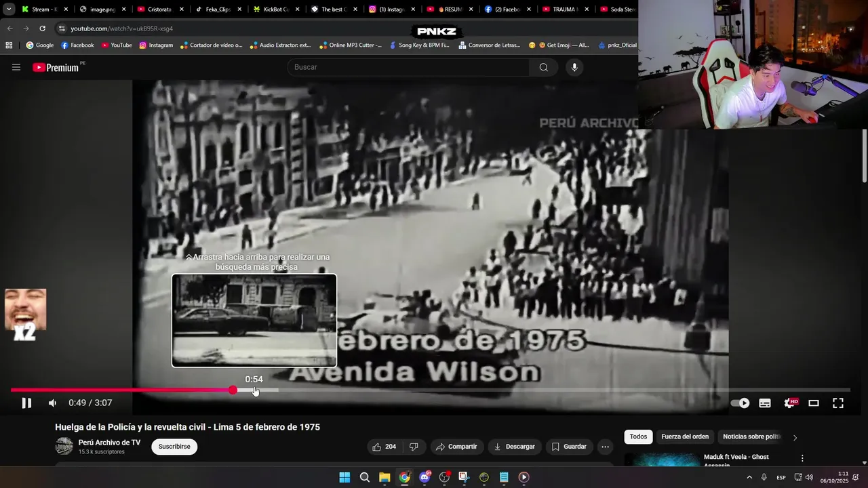868x488 pixels.
Task: Focus the Buscar search field
Action: coord(409,67)
